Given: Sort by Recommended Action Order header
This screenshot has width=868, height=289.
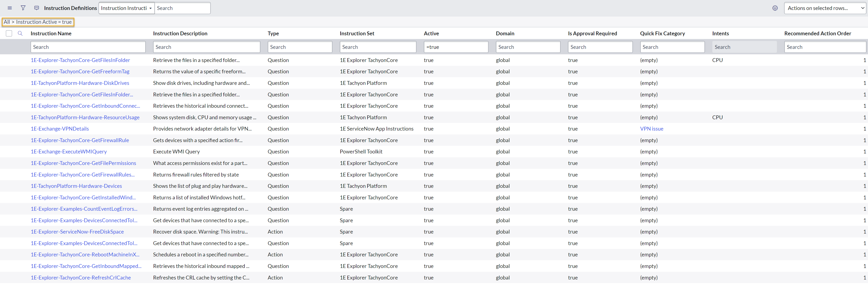Looking at the screenshot, I should [817, 33].
